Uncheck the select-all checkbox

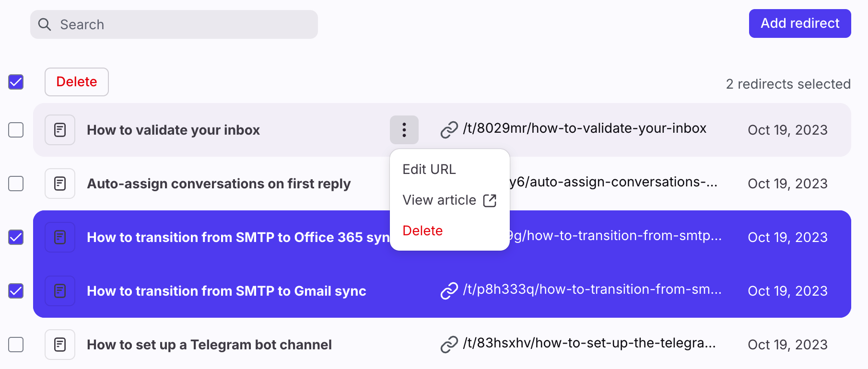[x=16, y=82]
